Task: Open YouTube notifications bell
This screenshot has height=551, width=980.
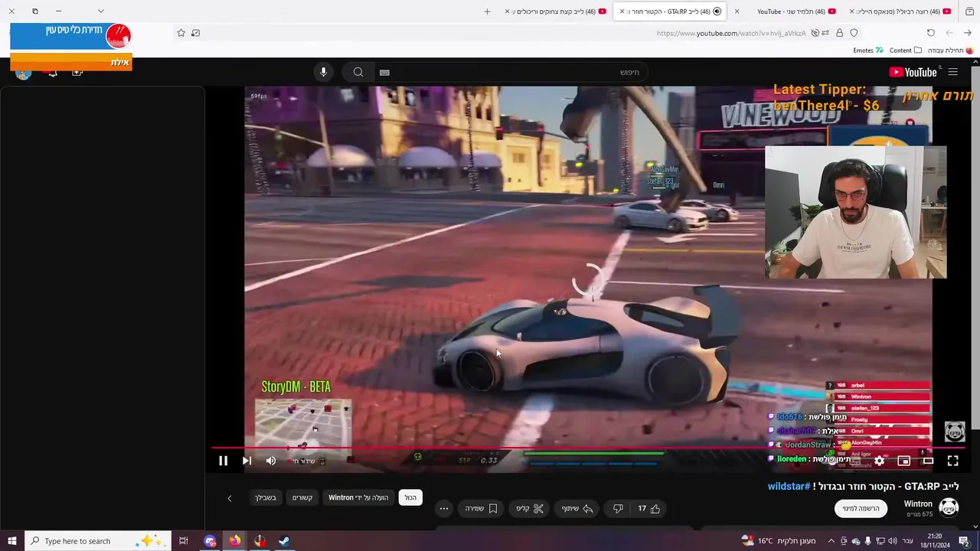Action: [52, 73]
